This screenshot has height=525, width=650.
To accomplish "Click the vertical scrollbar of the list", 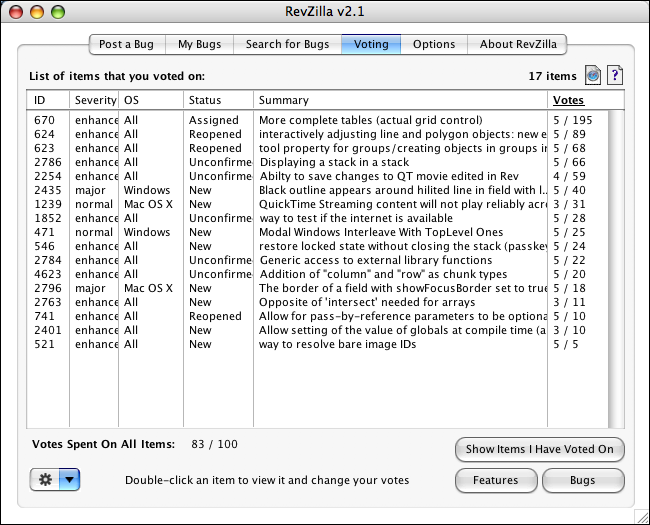I will coord(616,269).
